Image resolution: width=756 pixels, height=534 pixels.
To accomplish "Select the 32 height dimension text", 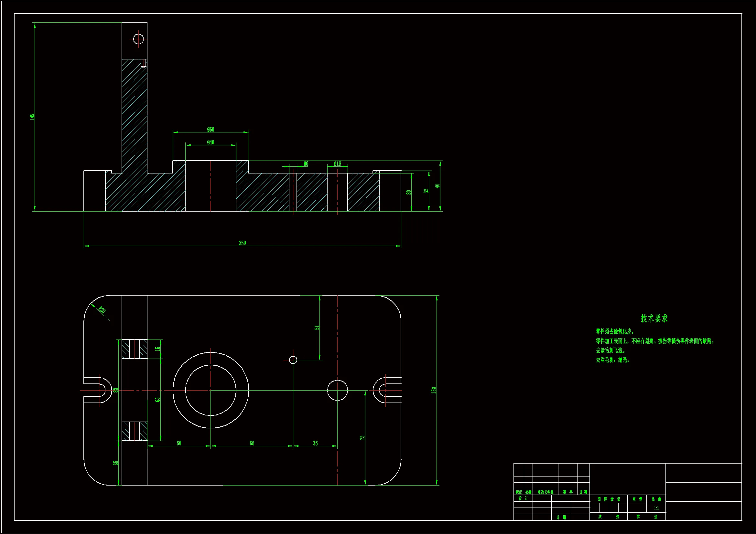I will [426, 191].
